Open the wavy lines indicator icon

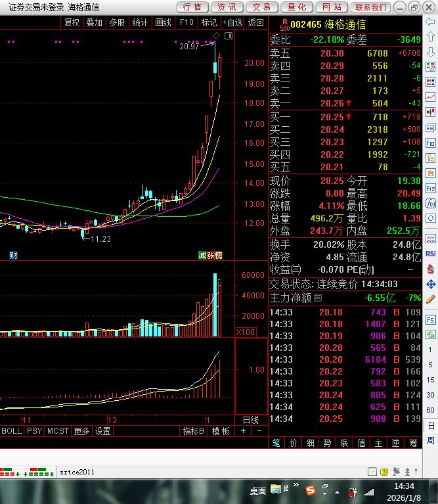[x=430, y=239]
